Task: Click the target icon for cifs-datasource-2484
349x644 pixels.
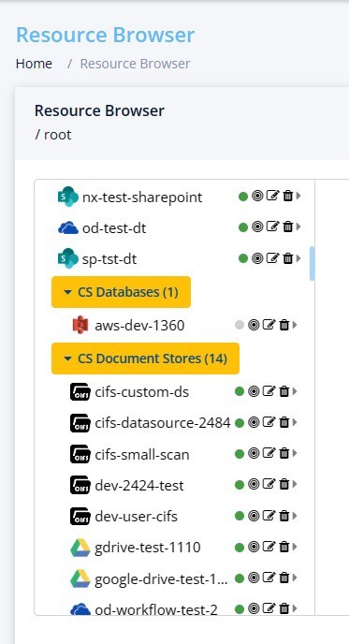Action: click(x=254, y=422)
